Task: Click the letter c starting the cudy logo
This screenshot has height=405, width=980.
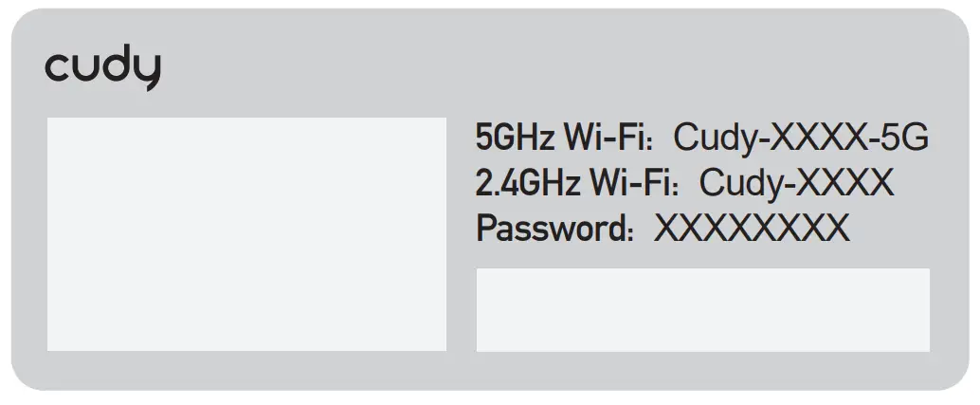Action: (56, 69)
